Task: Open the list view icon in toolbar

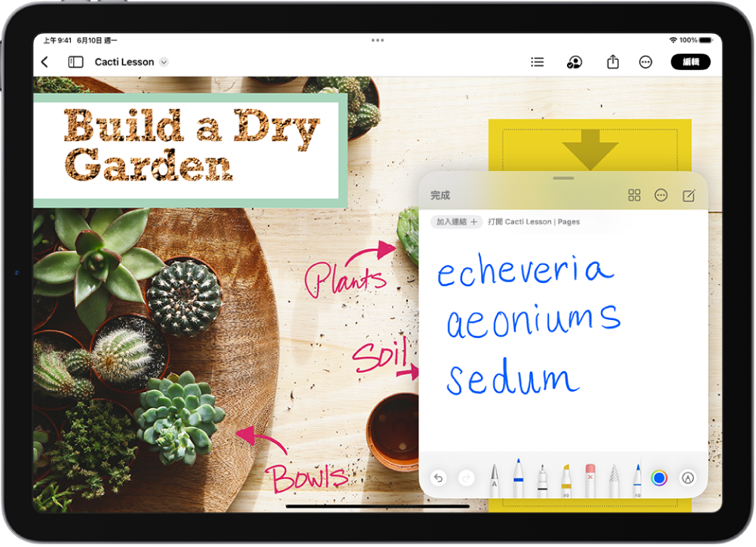Action: 537,61
